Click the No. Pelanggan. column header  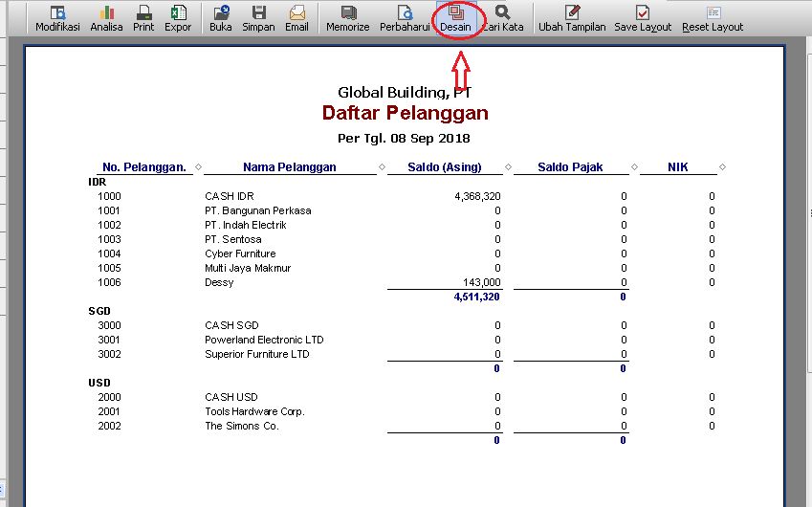point(143,167)
